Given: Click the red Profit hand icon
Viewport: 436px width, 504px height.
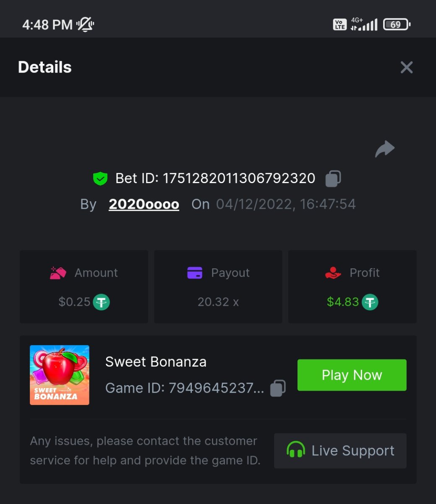Looking at the screenshot, I should point(333,273).
